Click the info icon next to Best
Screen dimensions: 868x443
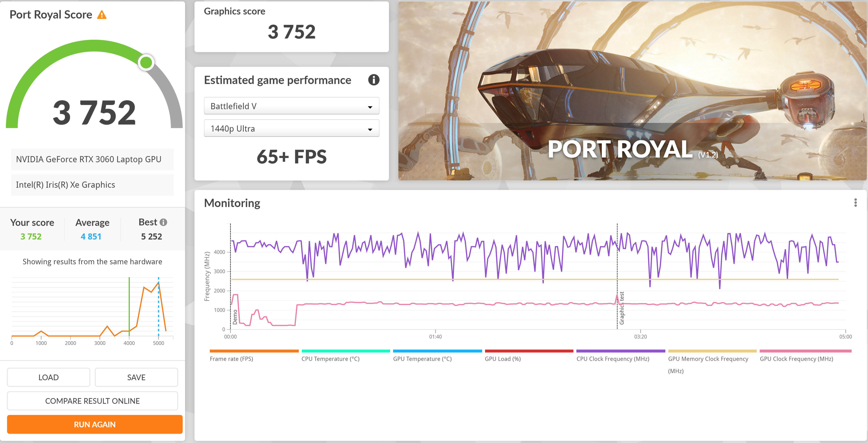pos(163,222)
